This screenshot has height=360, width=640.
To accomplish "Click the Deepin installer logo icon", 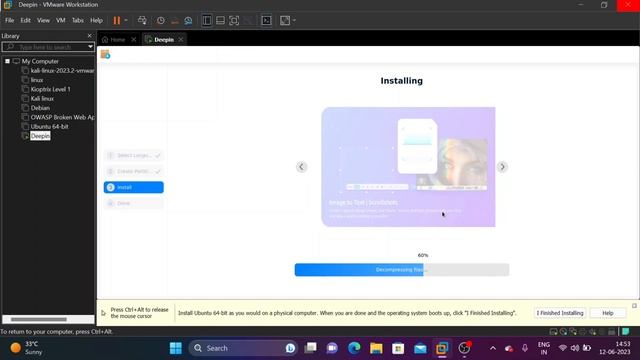I will pos(105,54).
